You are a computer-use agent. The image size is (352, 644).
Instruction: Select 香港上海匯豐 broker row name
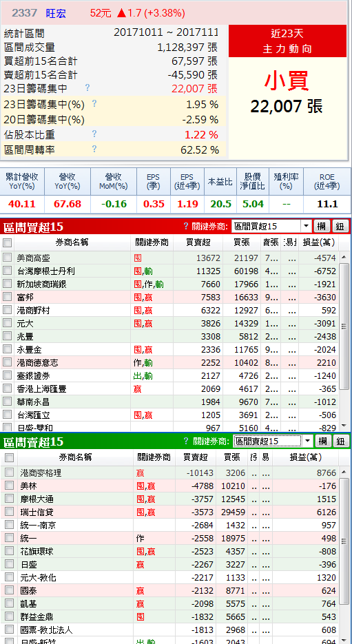(x=41, y=389)
